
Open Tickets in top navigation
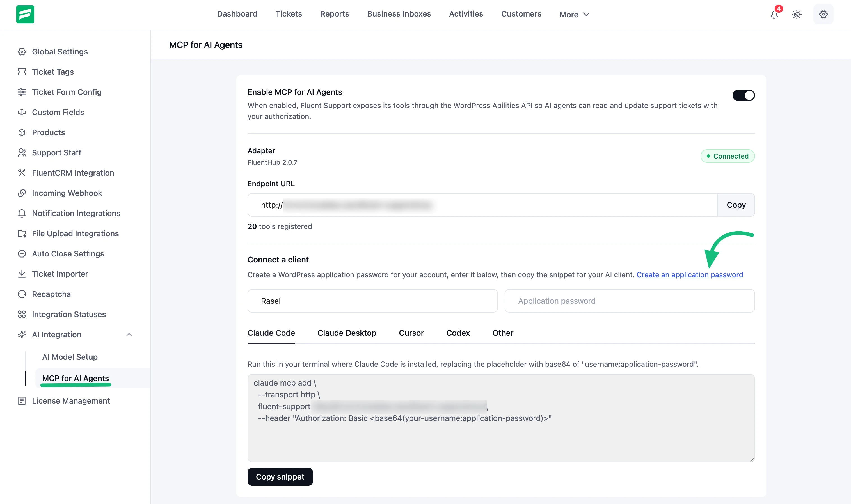tap(289, 14)
